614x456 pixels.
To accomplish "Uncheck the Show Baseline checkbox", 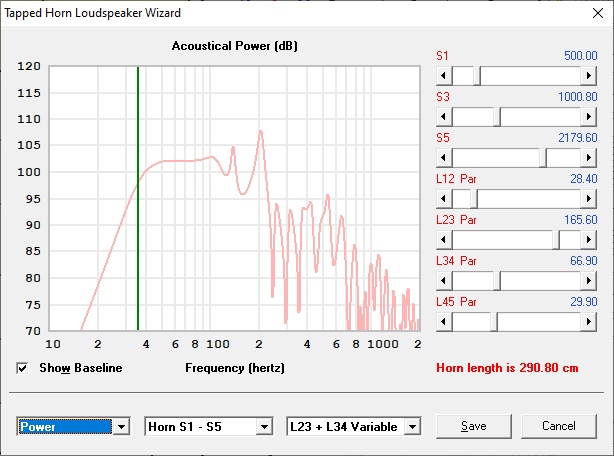I will (22, 368).
